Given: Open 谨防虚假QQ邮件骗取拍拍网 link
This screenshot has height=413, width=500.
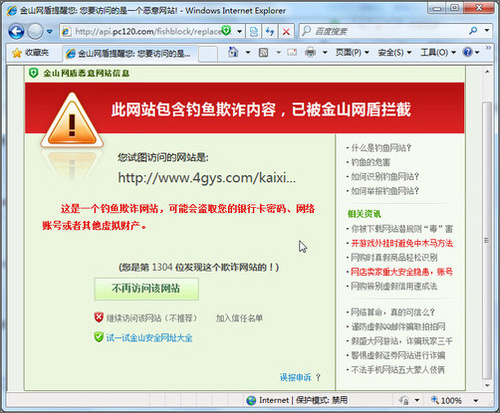Looking at the screenshot, I should pos(398,327).
